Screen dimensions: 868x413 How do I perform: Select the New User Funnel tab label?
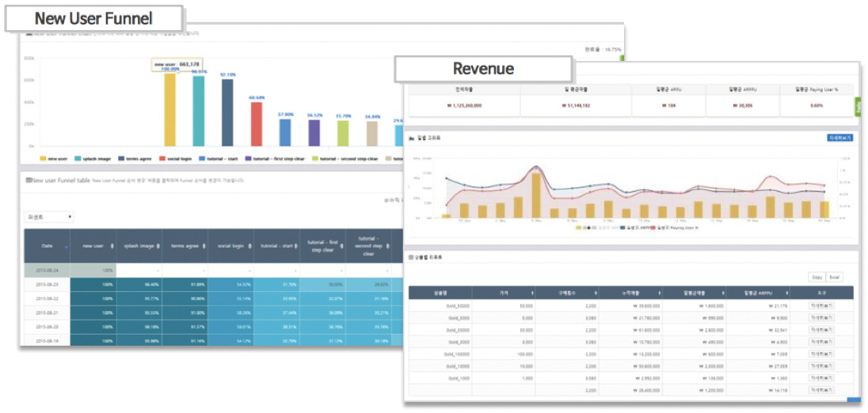93,18
